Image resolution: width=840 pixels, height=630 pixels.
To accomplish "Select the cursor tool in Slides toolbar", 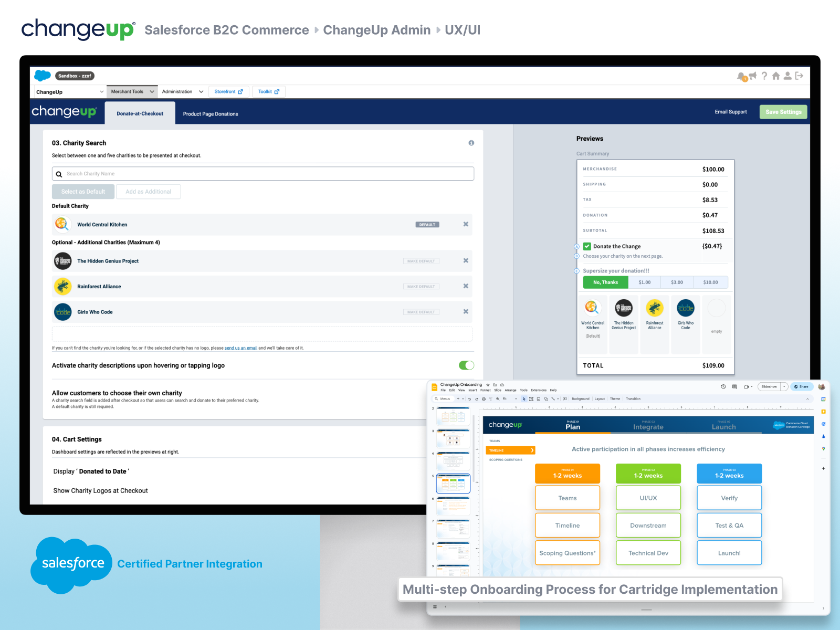I will click(524, 399).
